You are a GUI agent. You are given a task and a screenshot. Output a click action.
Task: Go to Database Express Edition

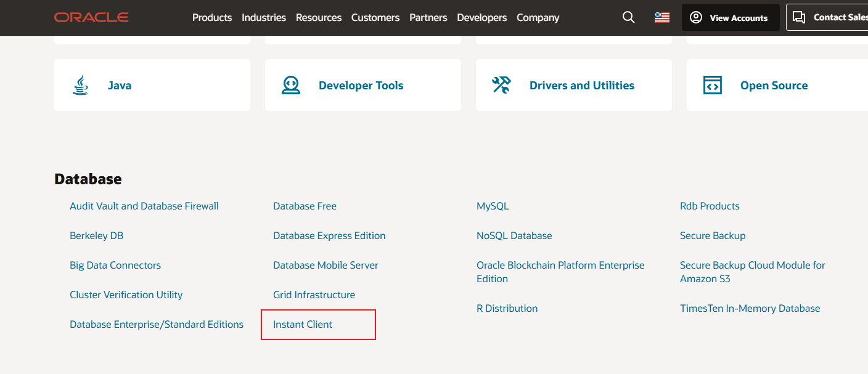tap(329, 235)
